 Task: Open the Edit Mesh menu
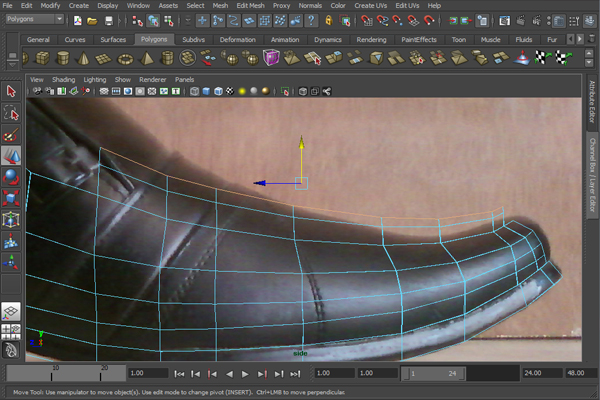[250, 5]
